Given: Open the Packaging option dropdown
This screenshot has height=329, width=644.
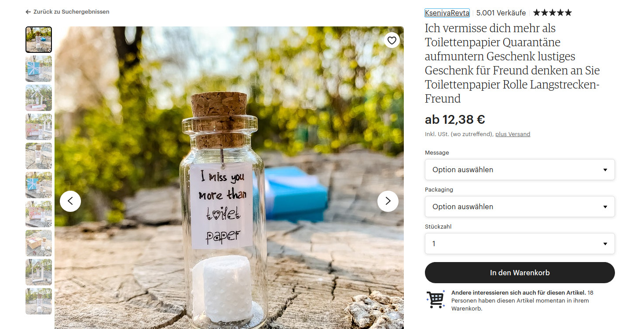Looking at the screenshot, I should (520, 207).
